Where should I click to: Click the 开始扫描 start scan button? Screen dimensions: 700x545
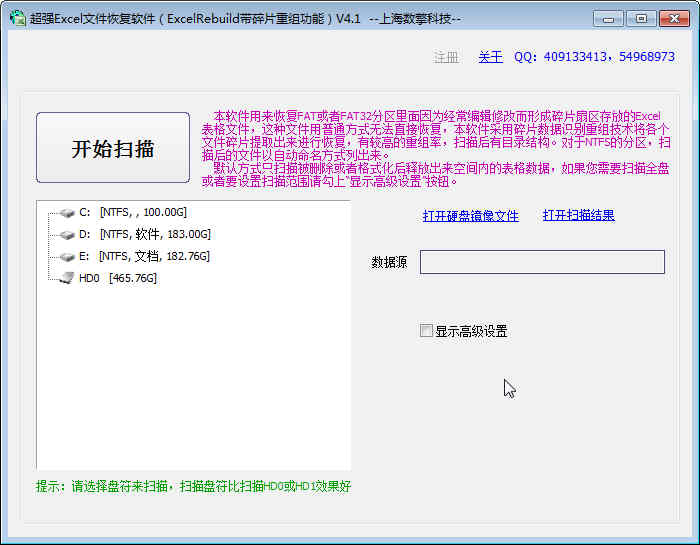[x=113, y=148]
